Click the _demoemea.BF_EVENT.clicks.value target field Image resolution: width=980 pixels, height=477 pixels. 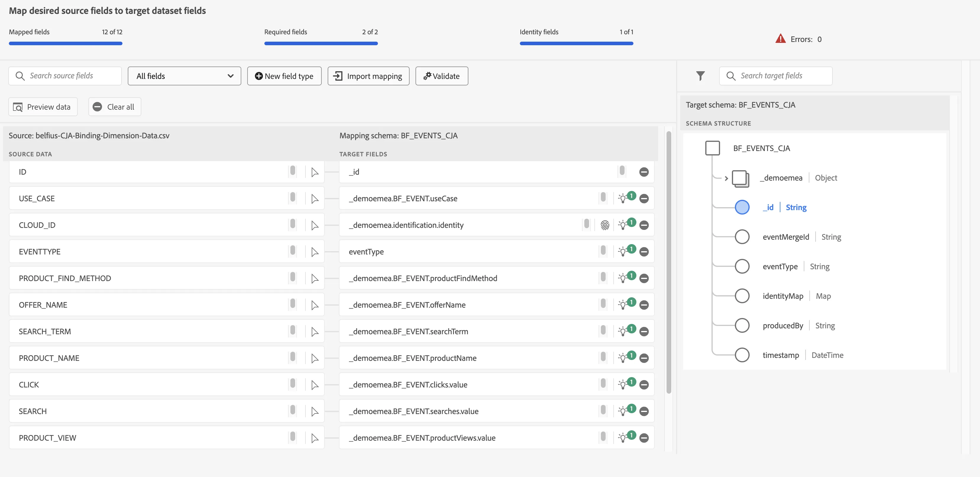(x=497, y=384)
